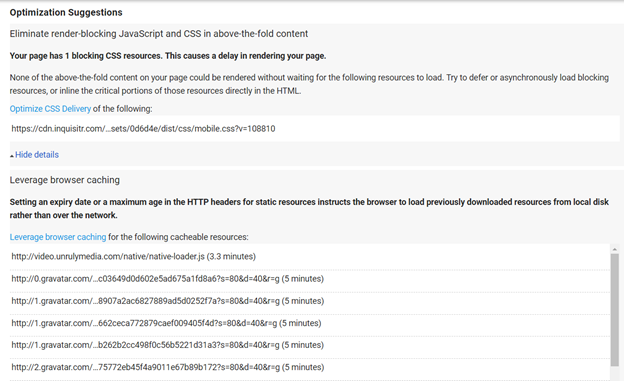Collapse section with Hide details

click(x=37, y=154)
